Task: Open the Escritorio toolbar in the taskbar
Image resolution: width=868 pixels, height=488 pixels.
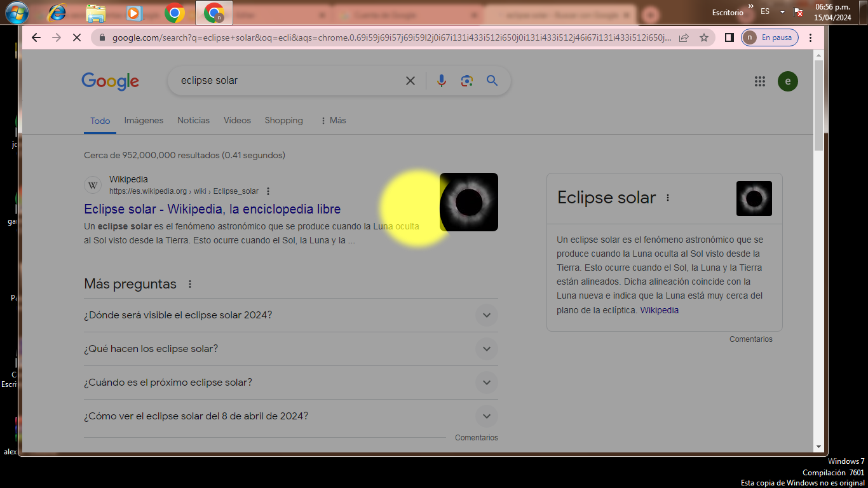Action: tap(728, 12)
